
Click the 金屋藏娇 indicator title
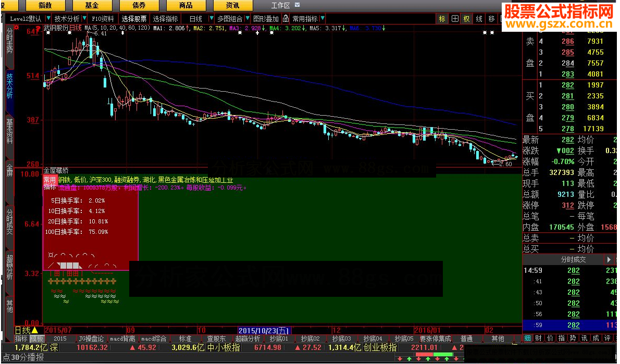[56, 170]
